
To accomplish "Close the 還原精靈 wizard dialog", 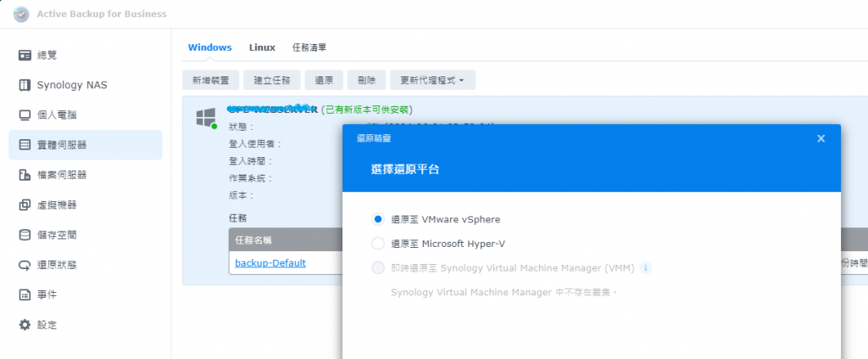I will [x=821, y=138].
